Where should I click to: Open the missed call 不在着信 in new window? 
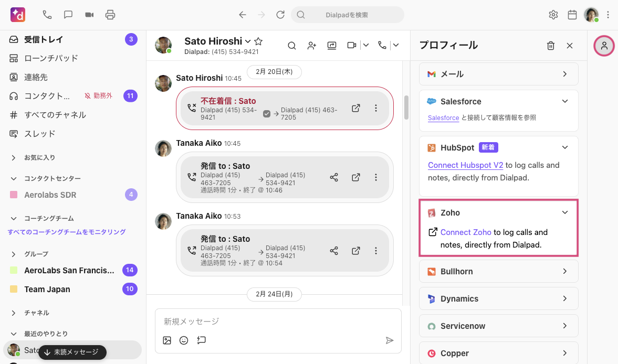pos(356,108)
